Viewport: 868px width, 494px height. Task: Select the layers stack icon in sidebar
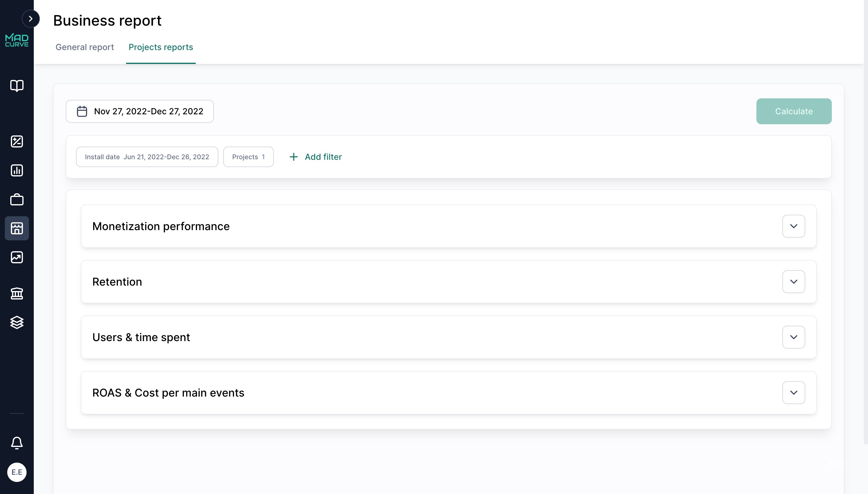(x=17, y=322)
